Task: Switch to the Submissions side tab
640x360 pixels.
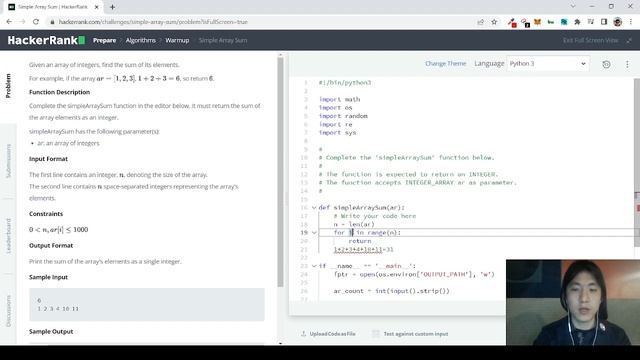Action: click(x=8, y=161)
